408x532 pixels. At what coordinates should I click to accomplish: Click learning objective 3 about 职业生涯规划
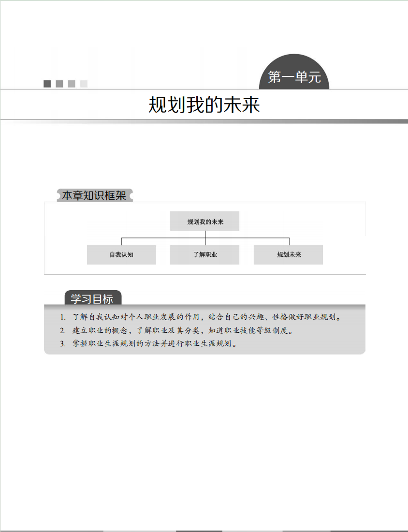(148, 343)
